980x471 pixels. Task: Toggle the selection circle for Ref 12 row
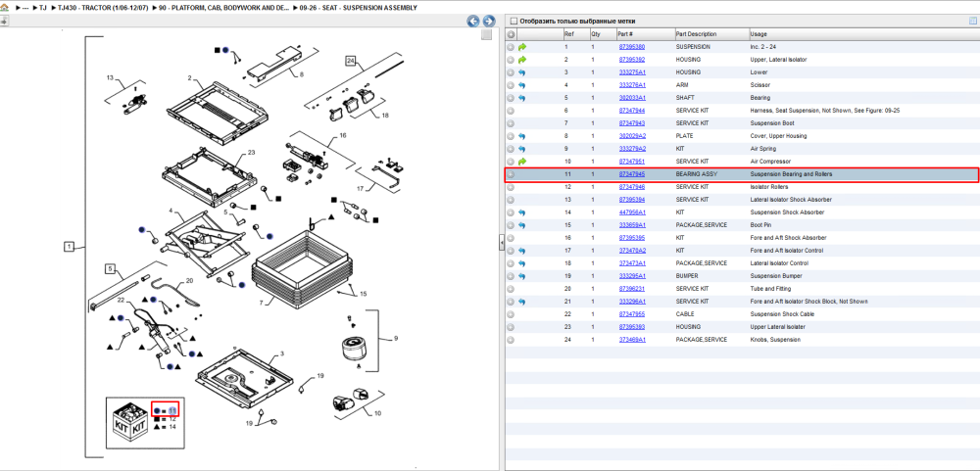(511, 187)
